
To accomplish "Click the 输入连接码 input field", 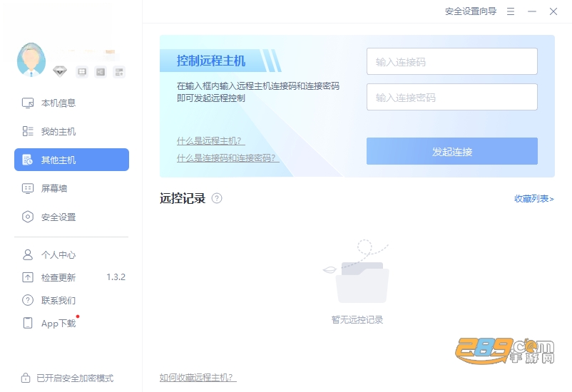I will [452, 61].
